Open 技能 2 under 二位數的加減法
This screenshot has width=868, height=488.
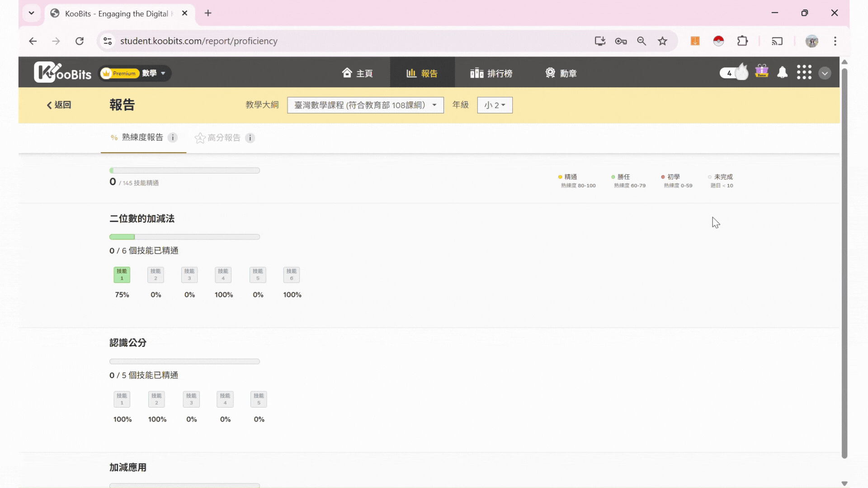tap(156, 275)
